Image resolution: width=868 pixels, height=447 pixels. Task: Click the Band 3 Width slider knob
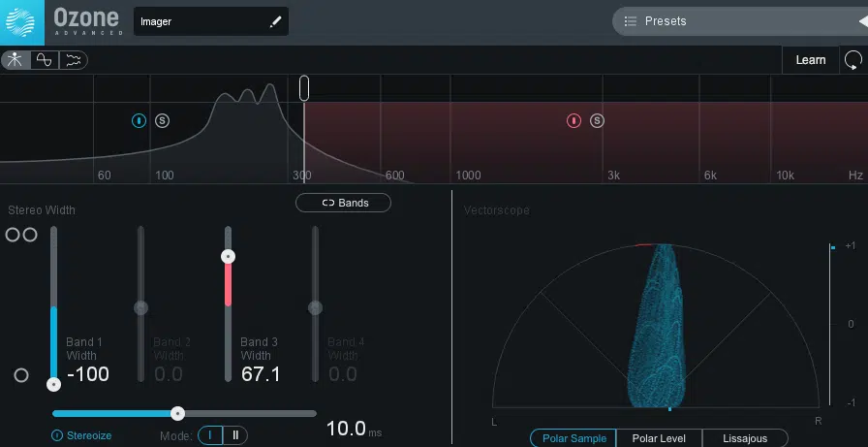pos(228,256)
